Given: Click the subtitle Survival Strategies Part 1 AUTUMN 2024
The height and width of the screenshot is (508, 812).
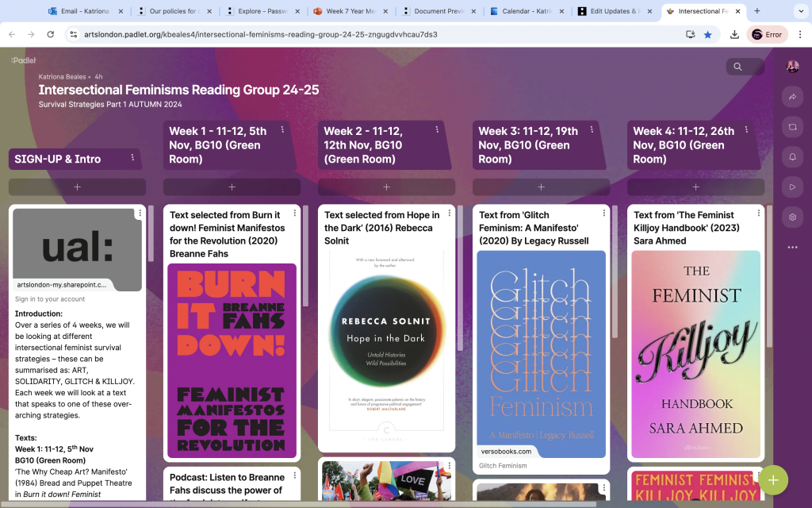Looking at the screenshot, I should 110,104.
